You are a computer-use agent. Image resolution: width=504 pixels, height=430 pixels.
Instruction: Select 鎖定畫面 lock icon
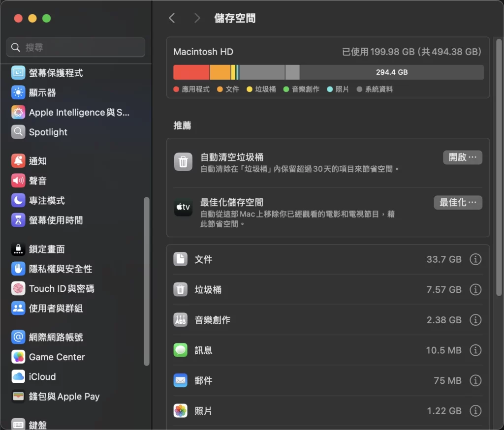18,249
